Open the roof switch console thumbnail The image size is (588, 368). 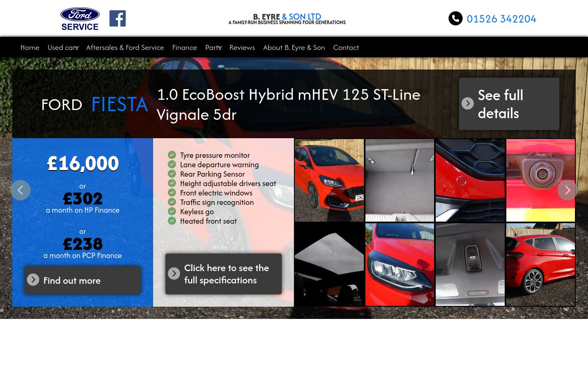pyautogui.click(x=470, y=265)
